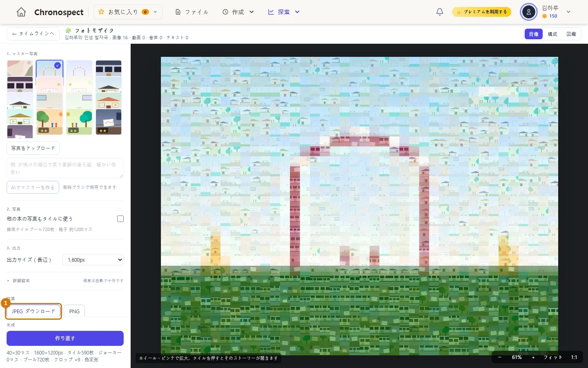Click the Chronospect logo text

(59, 12)
